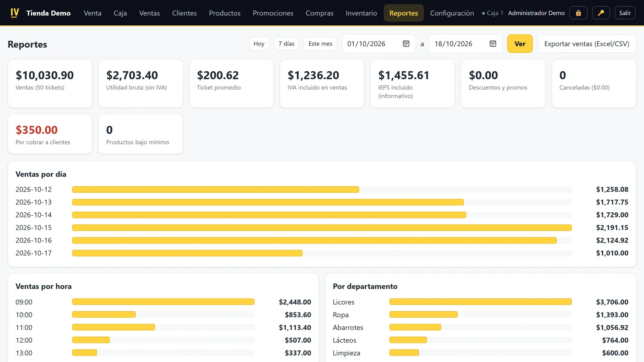The image size is (644, 362).
Task: Open Clientes in the navigation
Action: coord(184,13)
